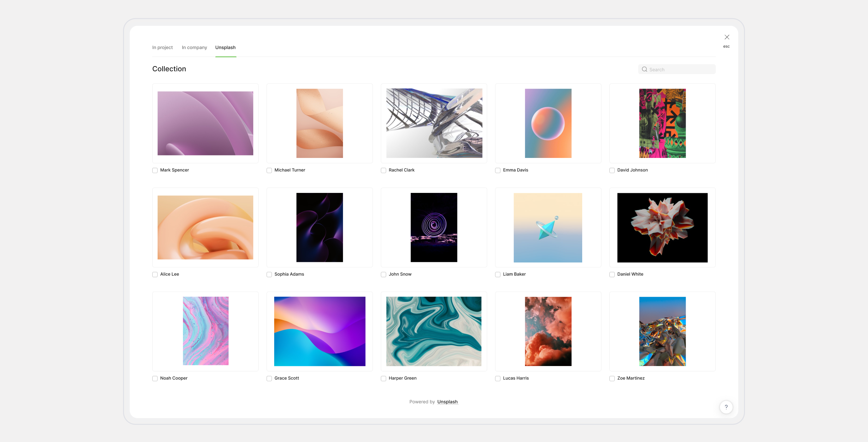Open Alice Lee's orange tube image
The image size is (868, 442).
tap(205, 228)
